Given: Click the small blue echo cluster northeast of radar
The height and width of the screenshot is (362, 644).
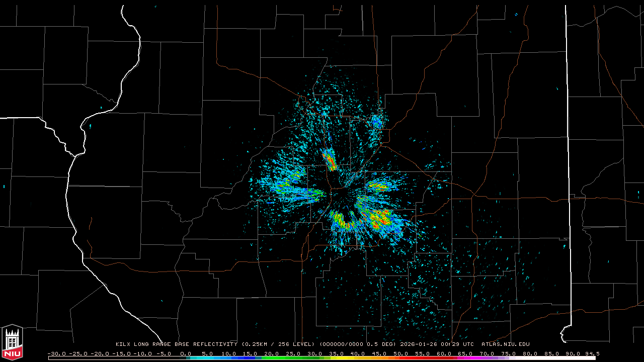Looking at the screenshot, I should tap(376, 121).
